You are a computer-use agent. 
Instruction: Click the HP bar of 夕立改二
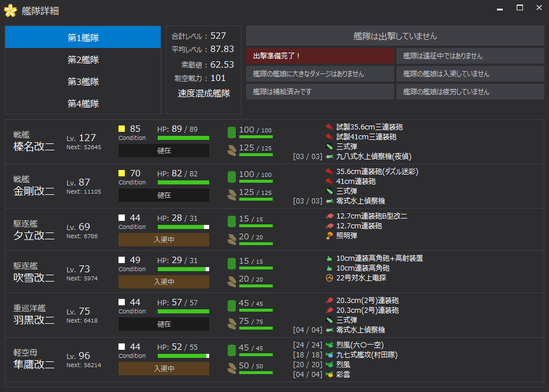pyautogui.click(x=183, y=227)
